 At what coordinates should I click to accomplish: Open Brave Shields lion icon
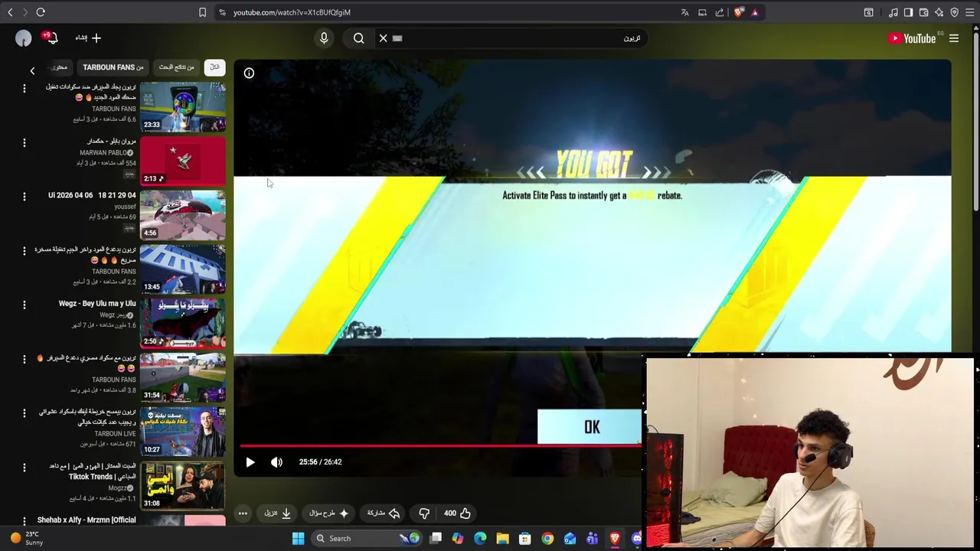click(738, 12)
